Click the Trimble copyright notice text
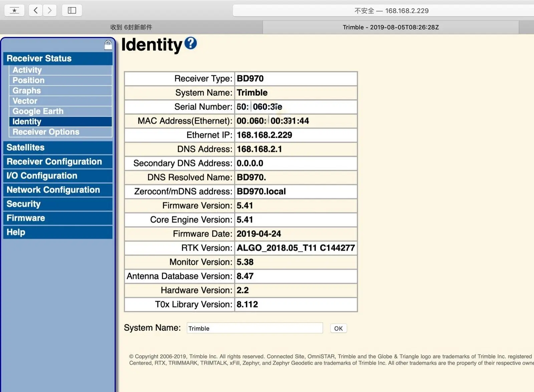This screenshot has height=392, width=534. [331, 360]
